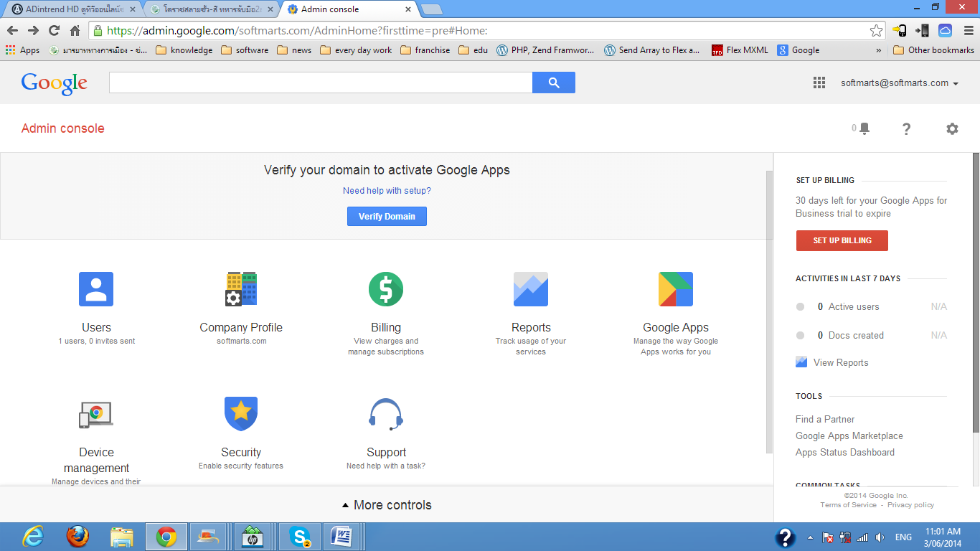Open the Google Apps icon
This screenshot has width=980, height=551.
click(676, 289)
